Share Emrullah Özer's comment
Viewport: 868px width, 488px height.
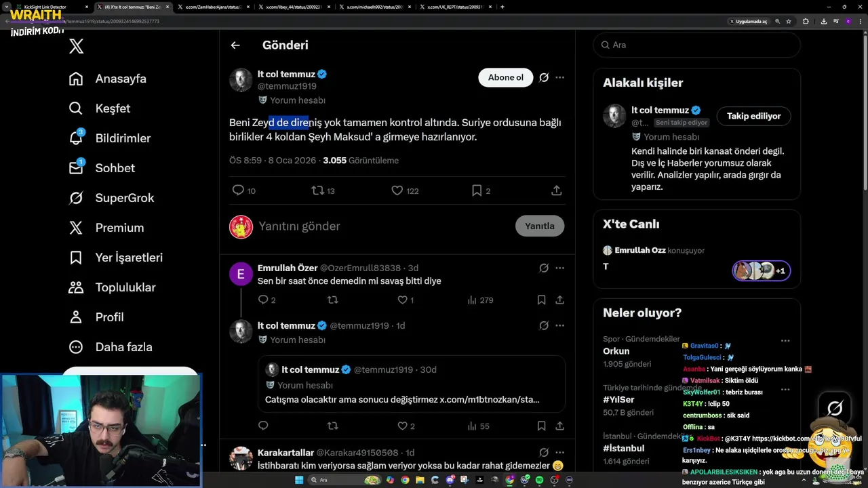coord(559,300)
